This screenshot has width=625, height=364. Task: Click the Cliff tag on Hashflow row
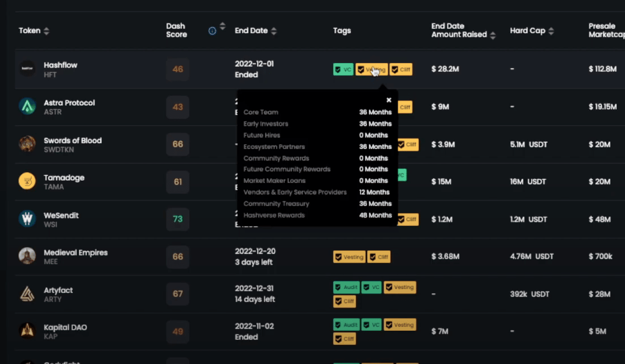(x=401, y=70)
